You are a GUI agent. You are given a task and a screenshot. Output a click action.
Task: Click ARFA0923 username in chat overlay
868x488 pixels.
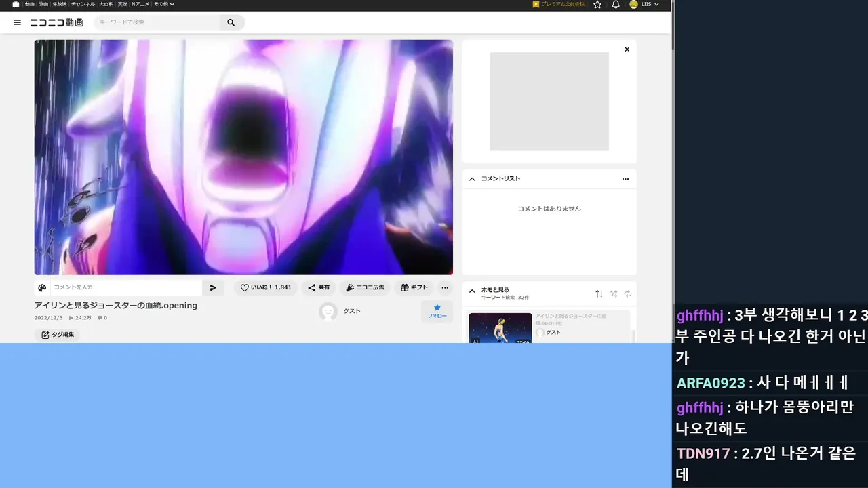pos(711,383)
